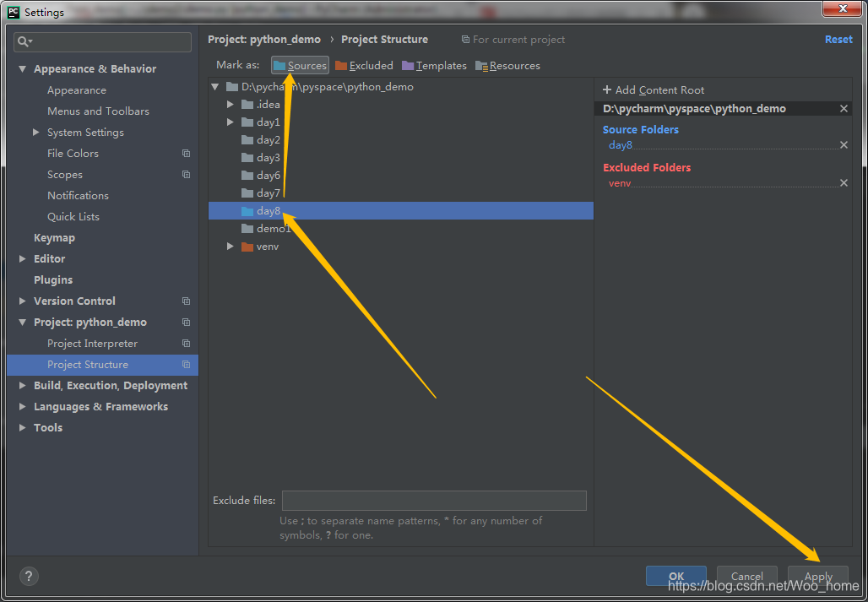Open the help question mark icon
The width and height of the screenshot is (868, 602).
[x=29, y=576]
